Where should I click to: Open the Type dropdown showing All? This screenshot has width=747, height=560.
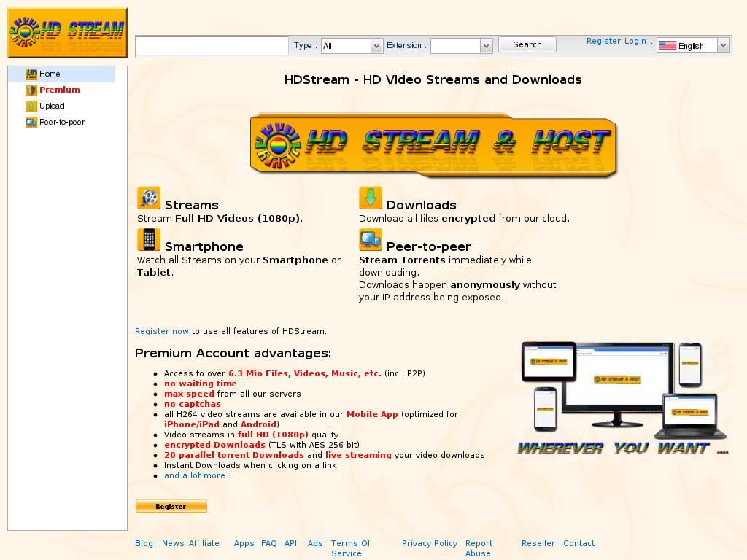click(352, 44)
